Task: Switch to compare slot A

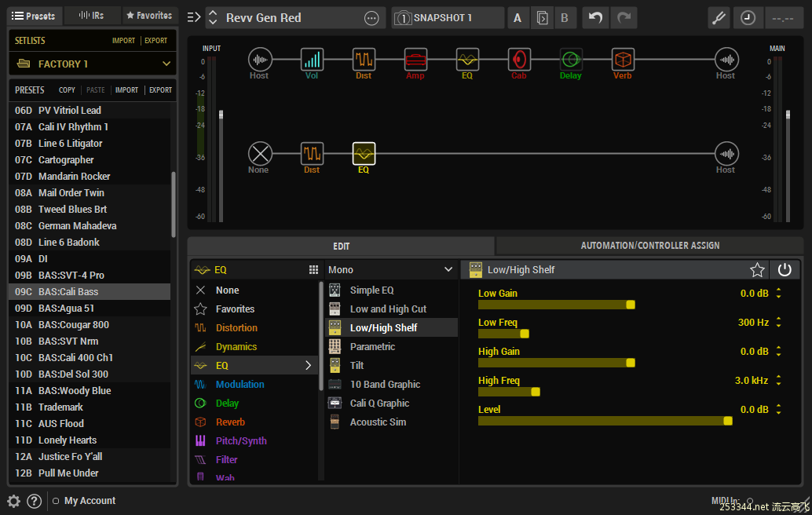Action: 518,18
